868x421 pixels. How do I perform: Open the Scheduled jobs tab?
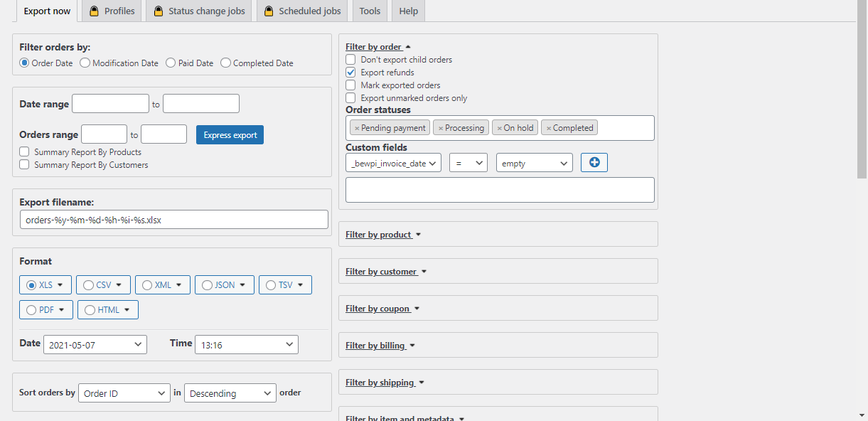pos(302,11)
